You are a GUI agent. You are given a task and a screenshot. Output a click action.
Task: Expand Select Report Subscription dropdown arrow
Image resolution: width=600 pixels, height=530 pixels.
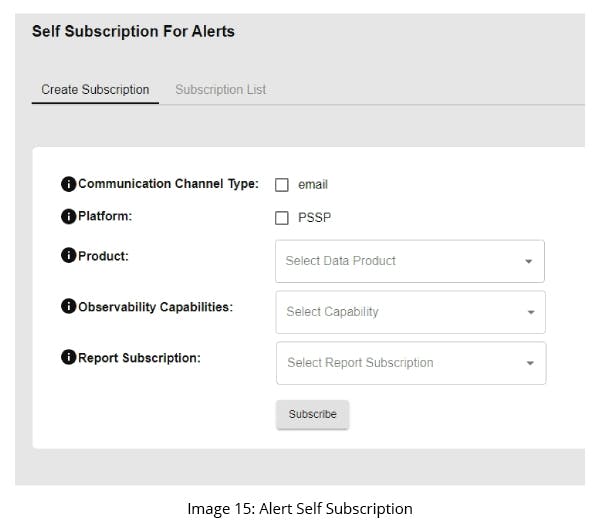click(530, 364)
